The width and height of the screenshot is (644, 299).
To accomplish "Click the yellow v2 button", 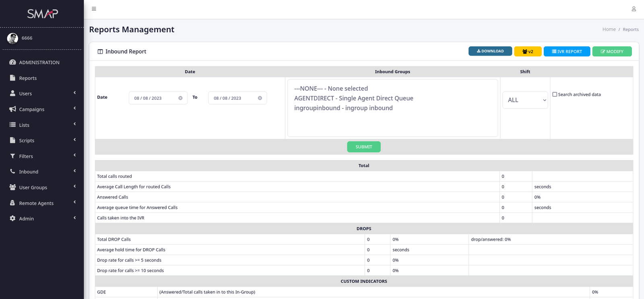I will (x=528, y=51).
